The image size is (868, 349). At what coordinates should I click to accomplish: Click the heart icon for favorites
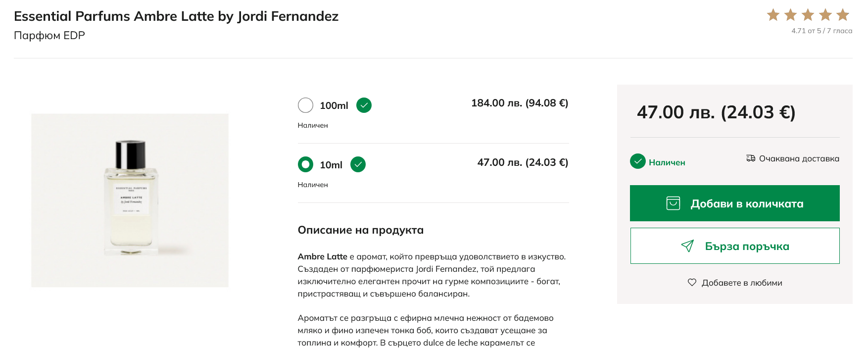(692, 282)
